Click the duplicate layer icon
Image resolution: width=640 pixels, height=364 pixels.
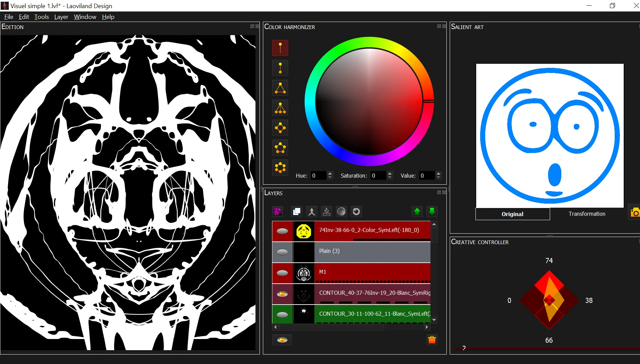pos(297,212)
